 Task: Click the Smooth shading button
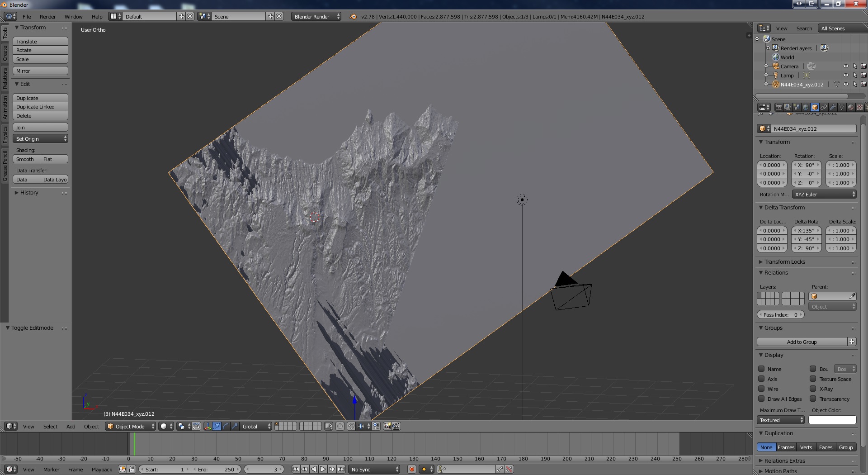[26, 159]
